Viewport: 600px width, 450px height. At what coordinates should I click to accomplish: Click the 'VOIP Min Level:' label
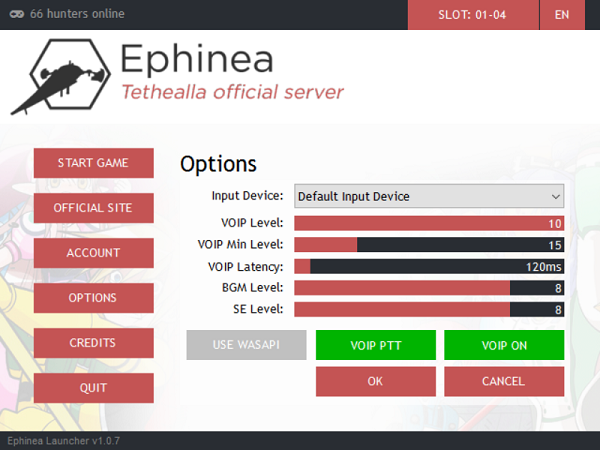pyautogui.click(x=240, y=244)
